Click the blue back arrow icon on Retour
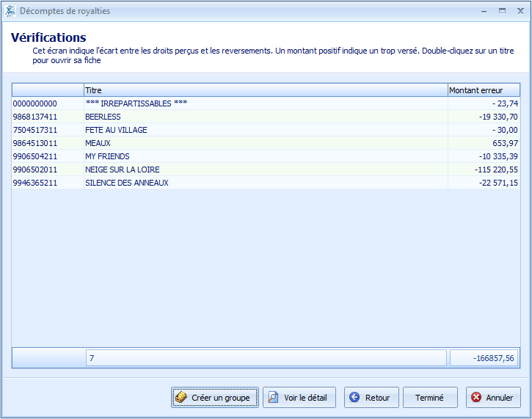This screenshot has width=532, height=419. pos(354,398)
